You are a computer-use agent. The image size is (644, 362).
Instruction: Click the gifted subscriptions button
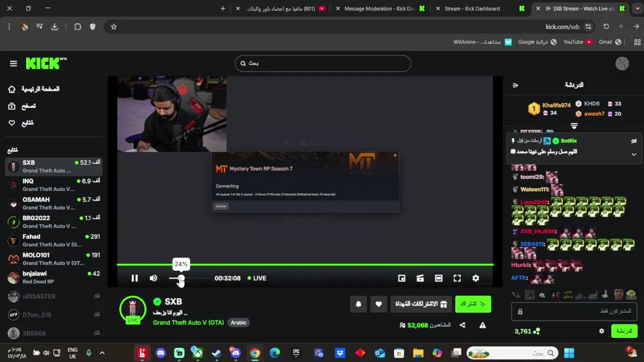point(421,304)
